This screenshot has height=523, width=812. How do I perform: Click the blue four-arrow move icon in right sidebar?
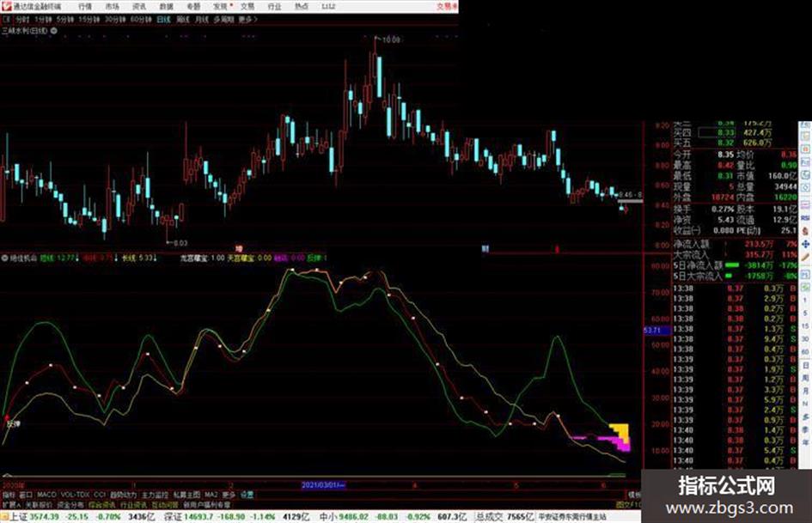click(x=805, y=244)
